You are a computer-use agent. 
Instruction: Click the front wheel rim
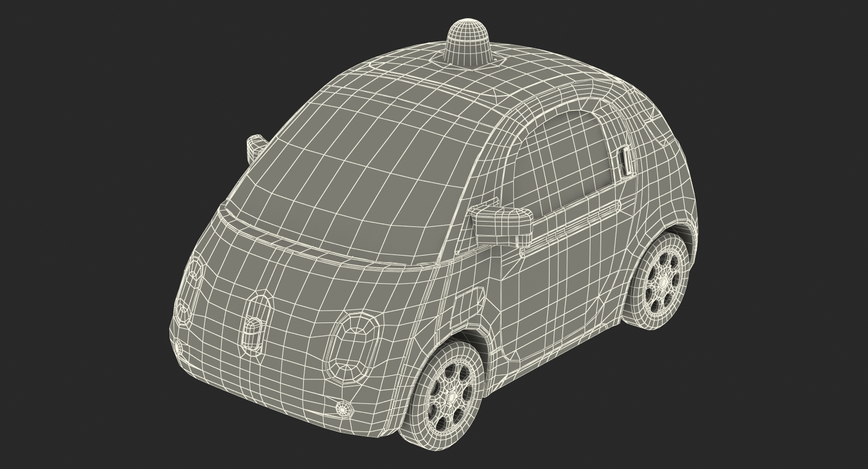[450, 397]
